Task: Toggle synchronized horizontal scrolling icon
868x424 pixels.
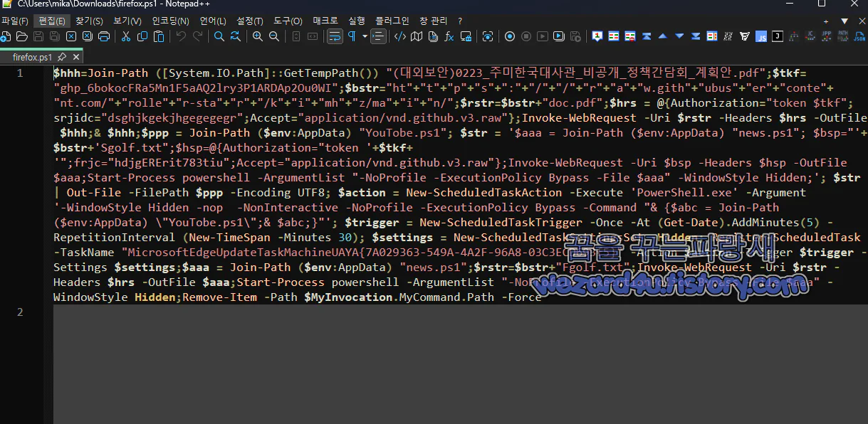Action: click(313, 36)
